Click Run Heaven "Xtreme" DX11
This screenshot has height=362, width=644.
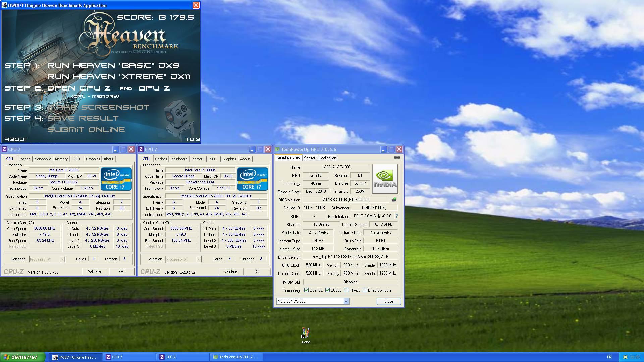(119, 77)
